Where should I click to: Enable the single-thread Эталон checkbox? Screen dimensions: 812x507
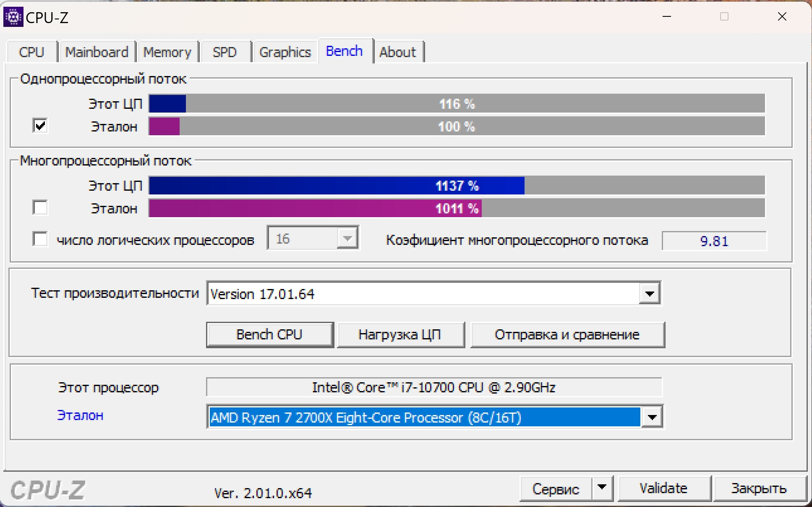click(39, 127)
